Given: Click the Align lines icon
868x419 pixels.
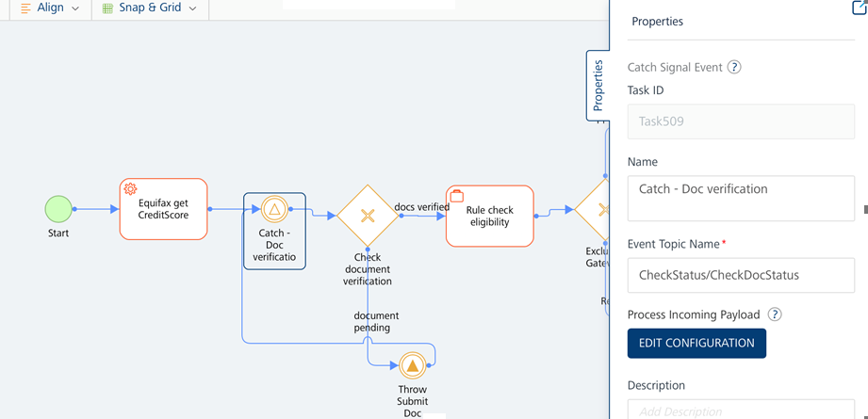Looking at the screenshot, I should [x=25, y=8].
